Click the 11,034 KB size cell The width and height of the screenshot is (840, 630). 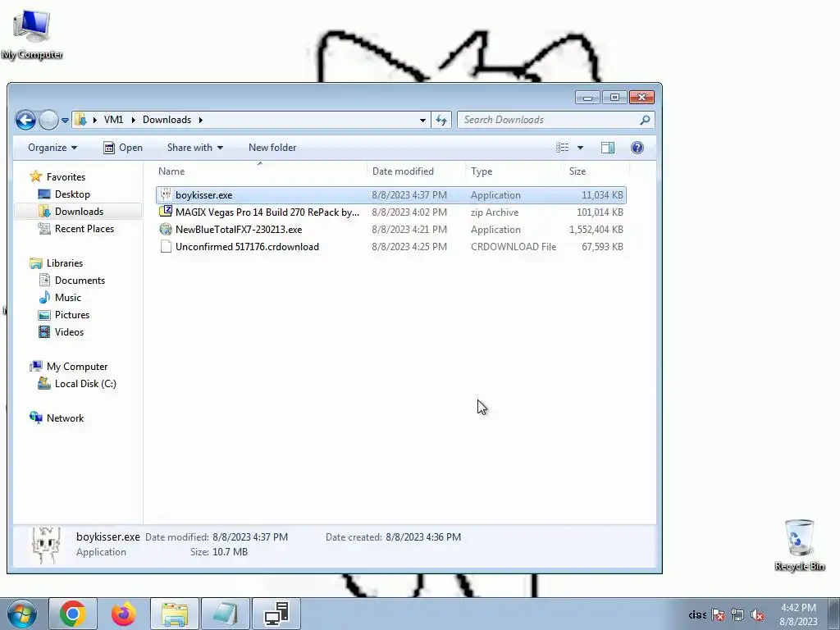click(602, 195)
